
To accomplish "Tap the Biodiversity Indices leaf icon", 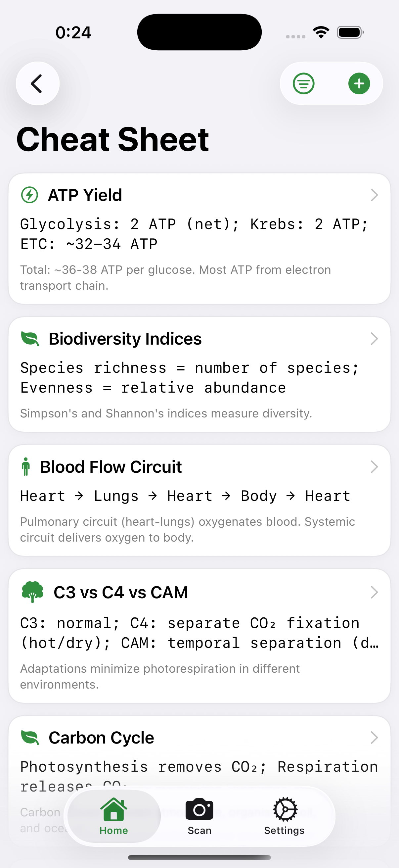I will click(30, 339).
